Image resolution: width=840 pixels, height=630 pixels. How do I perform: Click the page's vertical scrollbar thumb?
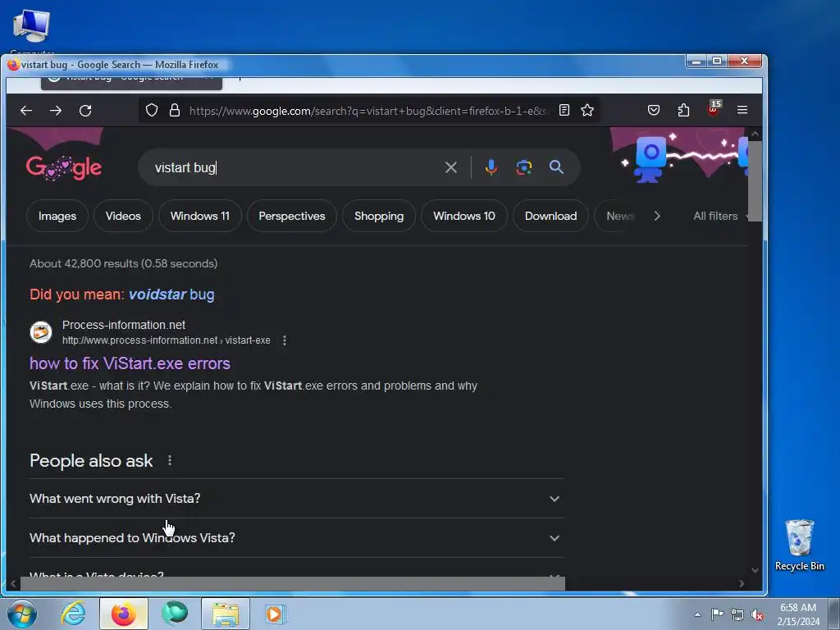pyautogui.click(x=755, y=181)
